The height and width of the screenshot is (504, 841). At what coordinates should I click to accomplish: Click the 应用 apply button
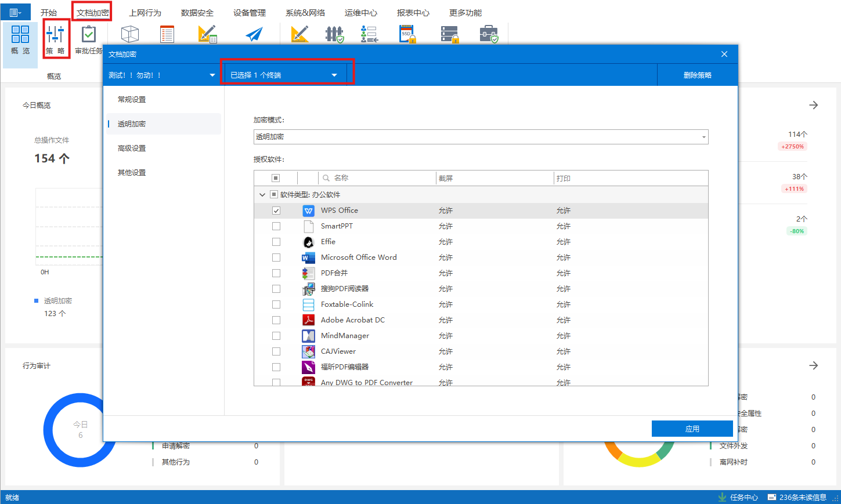coord(692,429)
